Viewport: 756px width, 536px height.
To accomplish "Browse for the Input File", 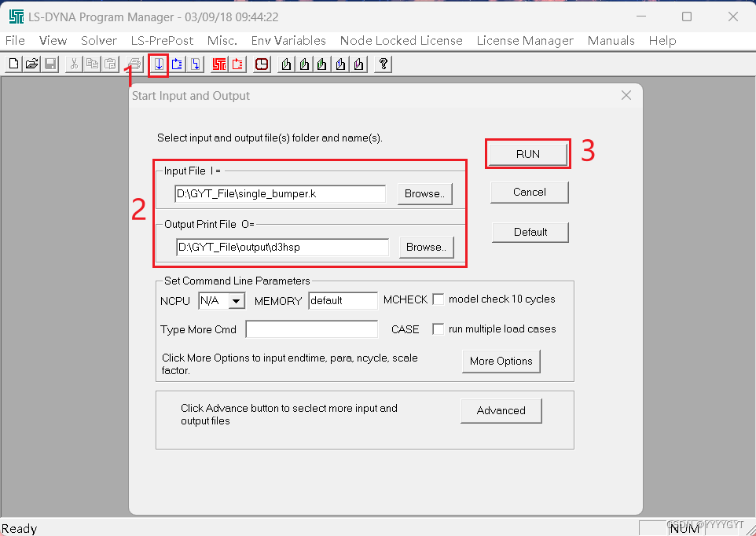I will click(x=425, y=194).
